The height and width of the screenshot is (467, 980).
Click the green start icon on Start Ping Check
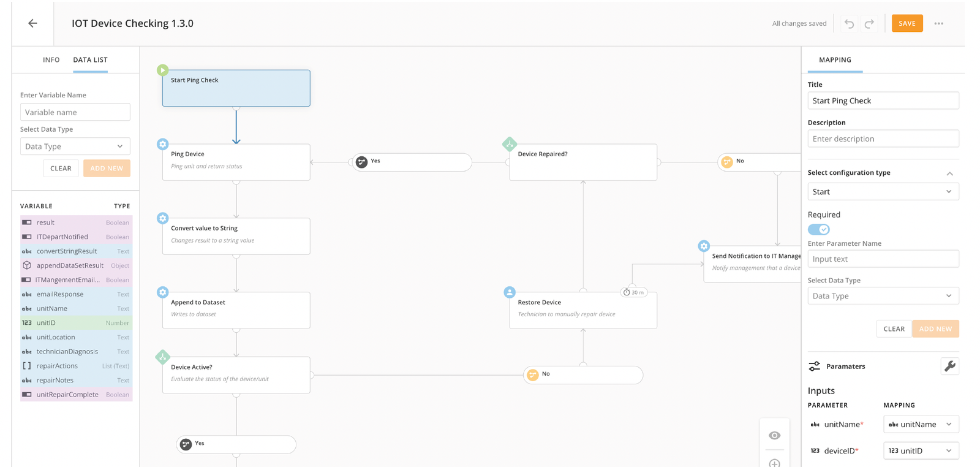[162, 70]
